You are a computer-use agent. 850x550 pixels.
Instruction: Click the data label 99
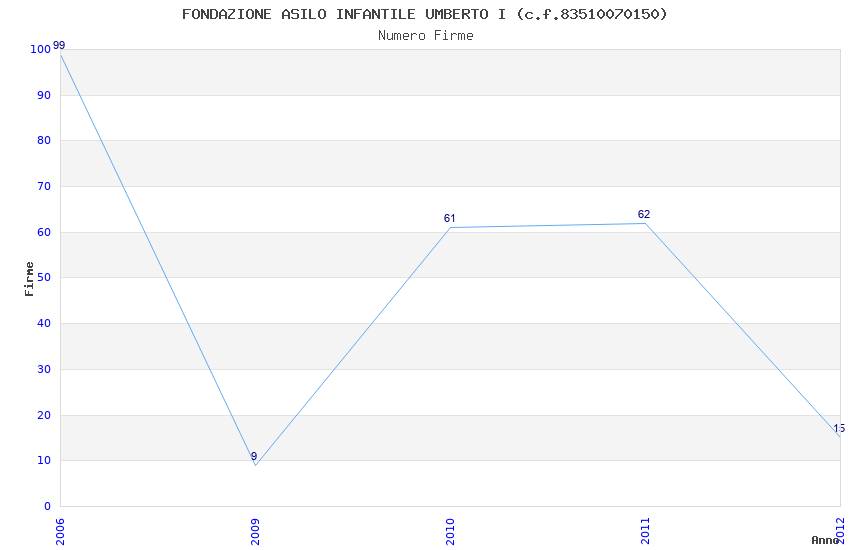59,46
